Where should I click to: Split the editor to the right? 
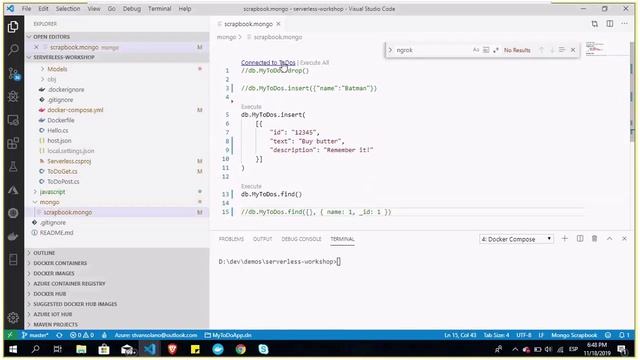(609, 24)
